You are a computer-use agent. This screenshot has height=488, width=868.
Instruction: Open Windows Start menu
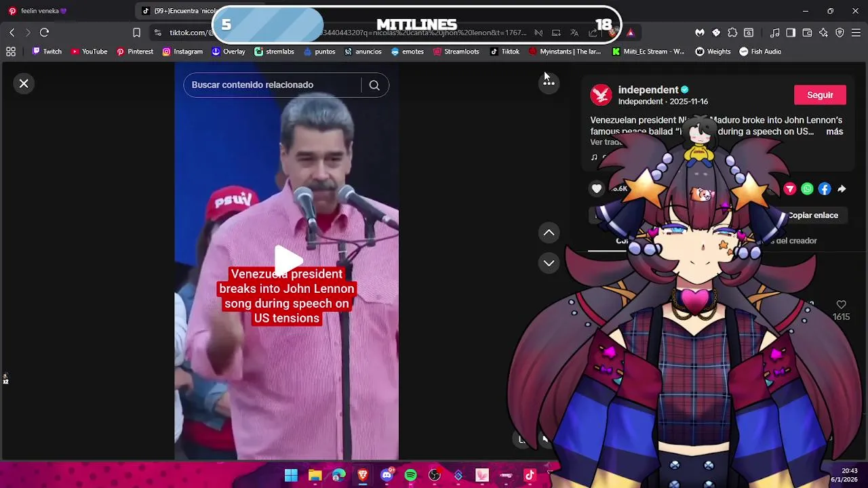tap(291, 475)
